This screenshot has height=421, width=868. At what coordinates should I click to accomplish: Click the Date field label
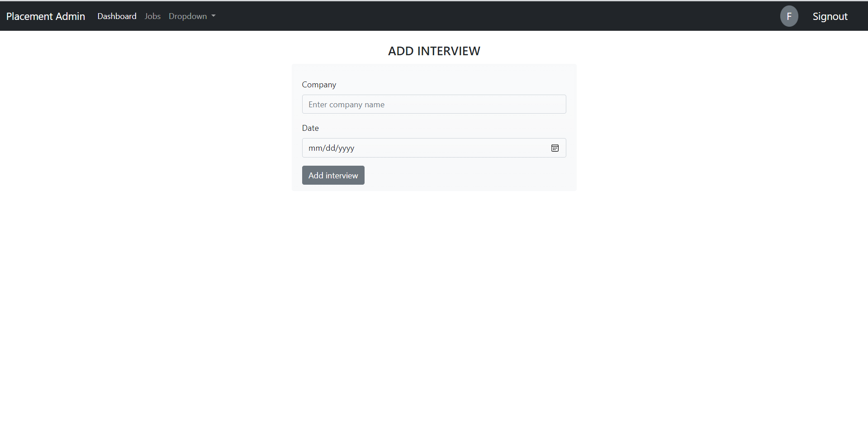pos(310,128)
